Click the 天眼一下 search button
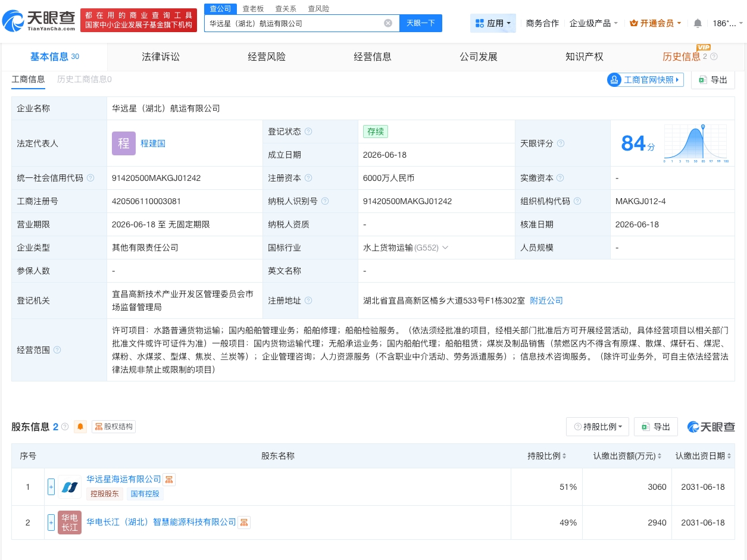The height and width of the screenshot is (560, 747). (421, 23)
